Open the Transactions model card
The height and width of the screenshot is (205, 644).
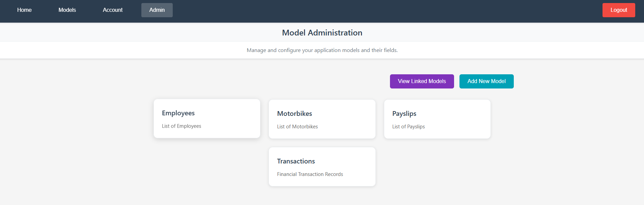[x=322, y=166]
